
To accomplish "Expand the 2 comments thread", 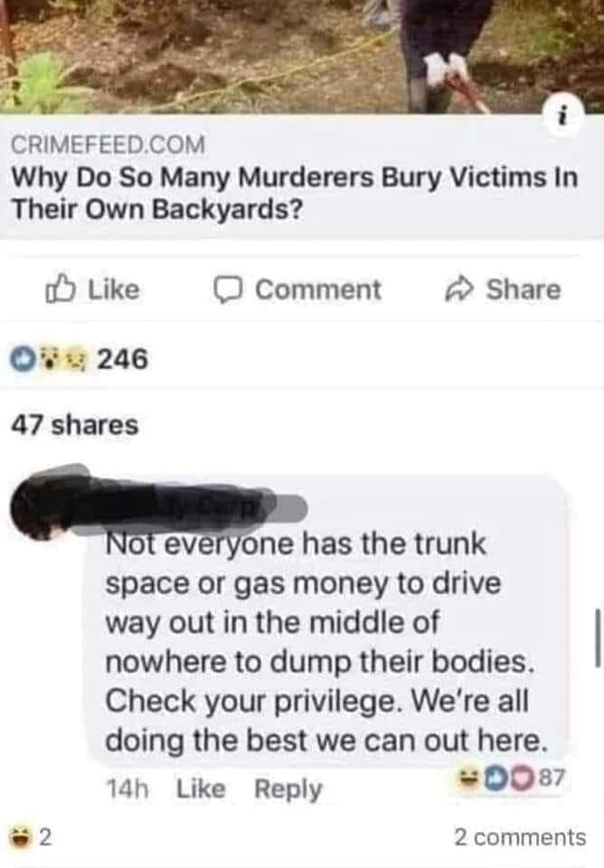I will tap(520, 837).
